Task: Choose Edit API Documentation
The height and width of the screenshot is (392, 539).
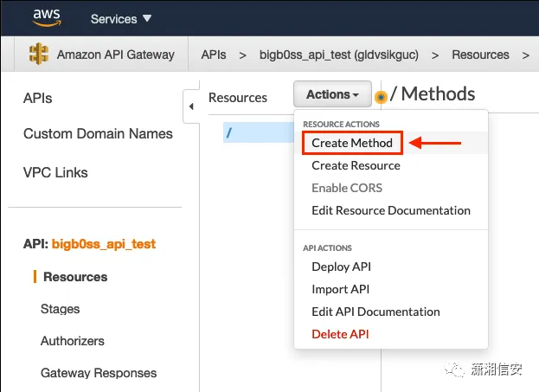Action: (x=375, y=312)
